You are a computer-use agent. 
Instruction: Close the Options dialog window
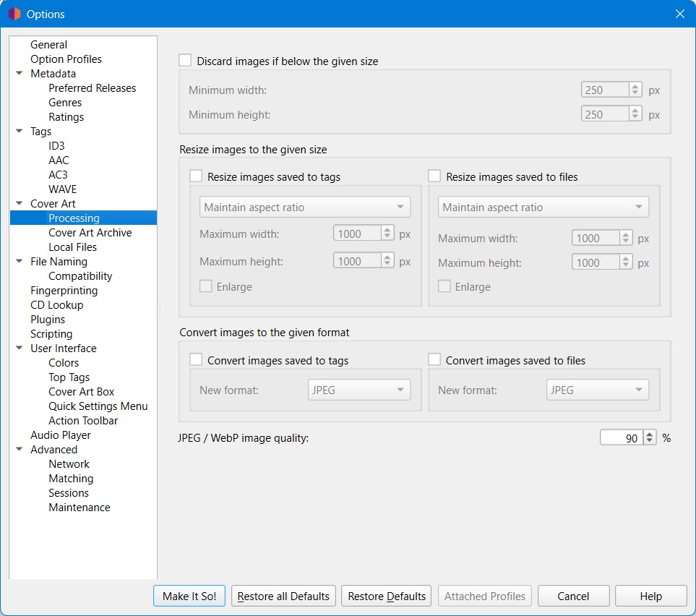679,14
